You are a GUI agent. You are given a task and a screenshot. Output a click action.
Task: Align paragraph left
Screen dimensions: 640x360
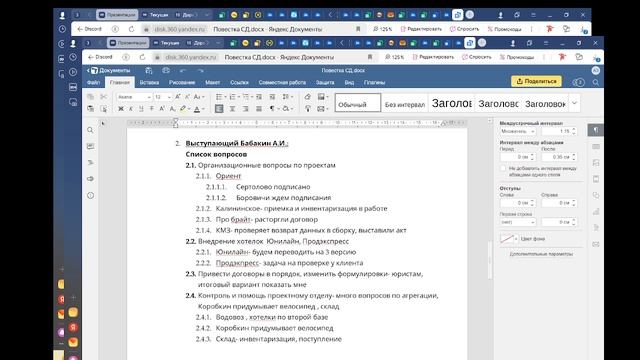pos(219,109)
